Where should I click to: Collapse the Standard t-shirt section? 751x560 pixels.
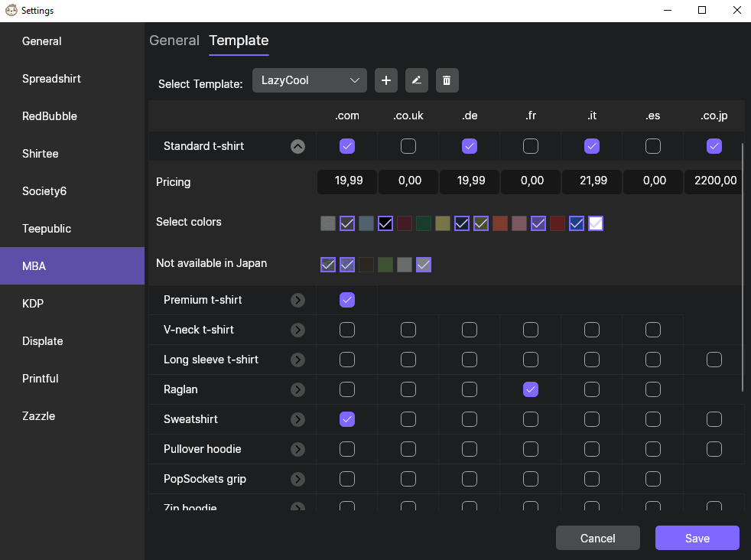click(298, 147)
